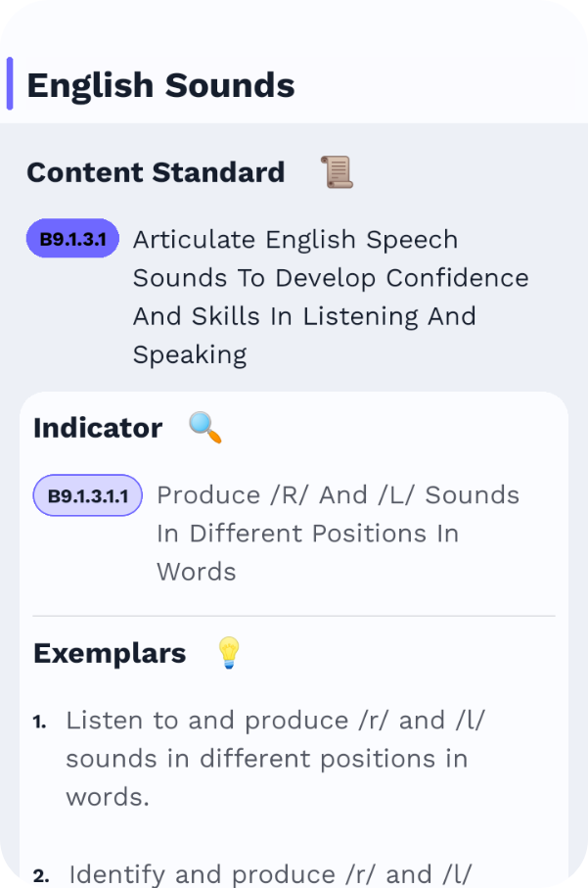The height and width of the screenshot is (888, 588).
Task: Click the number 2. exemplar list marker
Action: click(41, 876)
